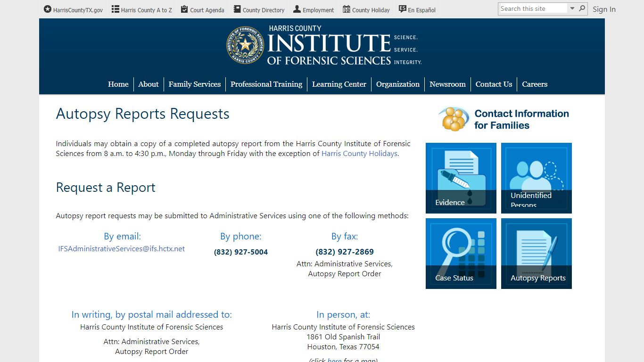Click the In writing, by postal mail heading
644x362 pixels.
[x=152, y=315]
